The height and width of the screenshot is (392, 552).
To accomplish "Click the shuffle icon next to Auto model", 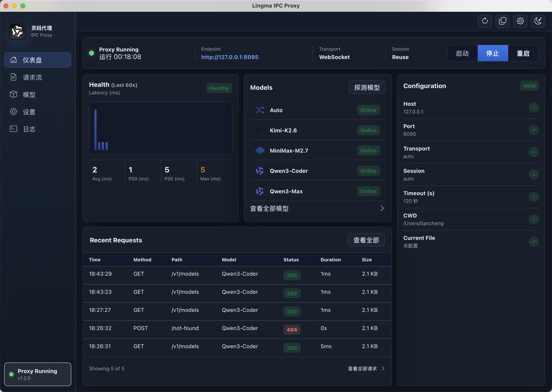I will (x=260, y=110).
